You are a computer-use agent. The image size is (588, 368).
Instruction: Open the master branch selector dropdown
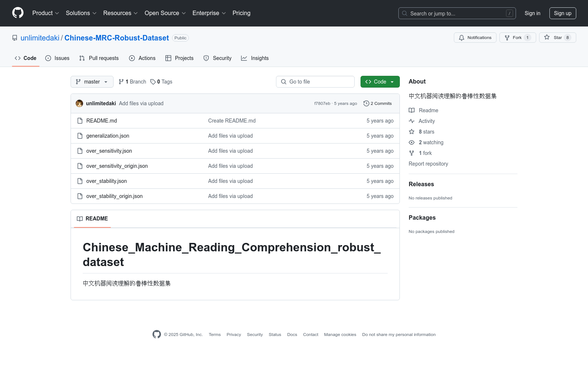(92, 82)
